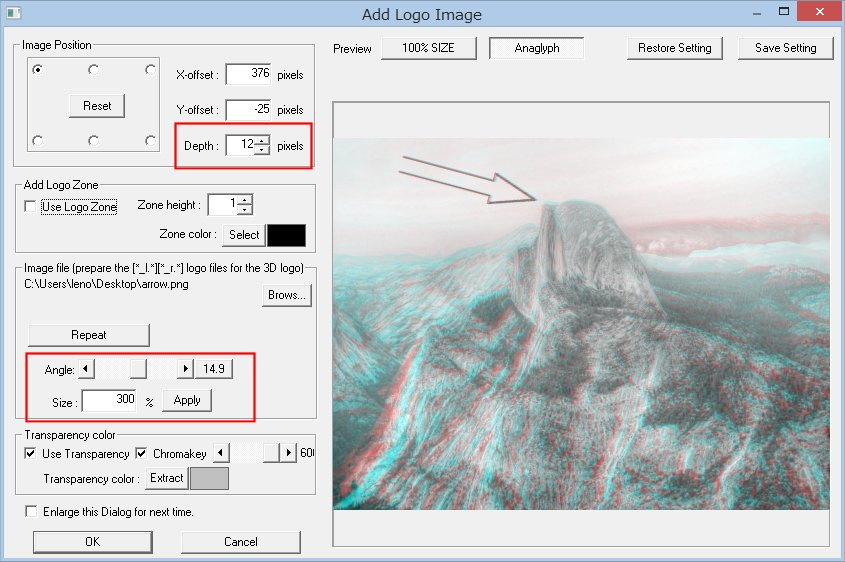Click the OK button

click(x=93, y=542)
